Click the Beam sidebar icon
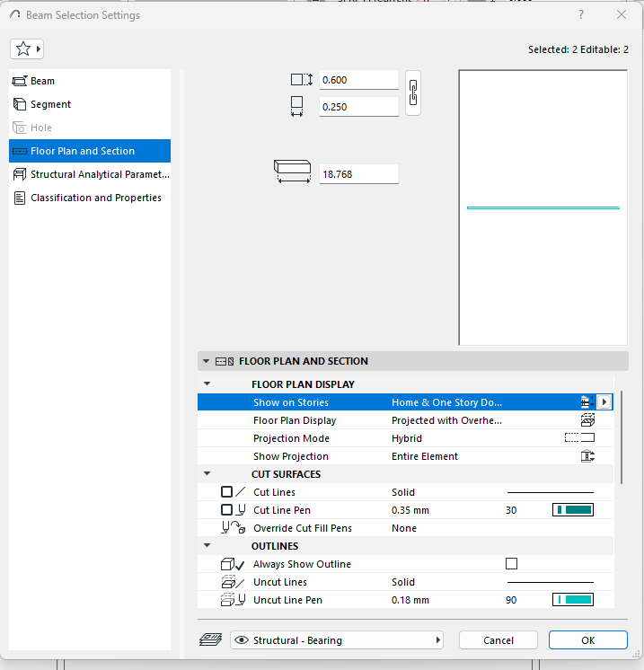Viewport: 644px width, 670px height. tap(20, 80)
